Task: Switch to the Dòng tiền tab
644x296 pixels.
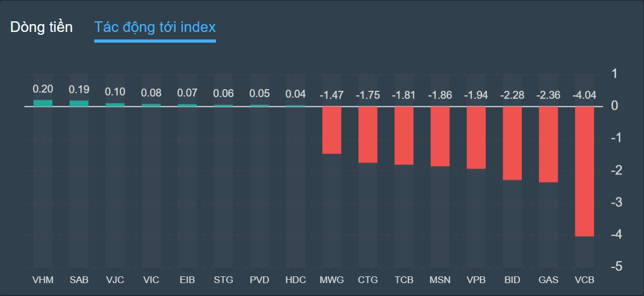Action: click(x=42, y=27)
